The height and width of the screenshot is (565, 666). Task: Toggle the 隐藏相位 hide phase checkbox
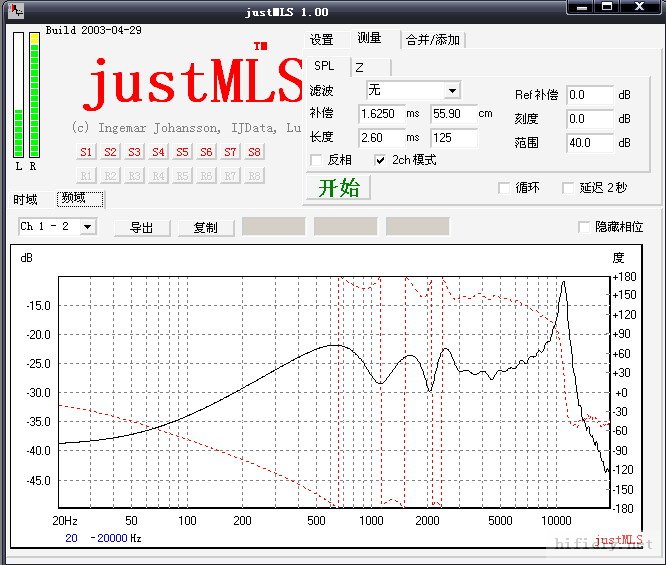point(586,228)
